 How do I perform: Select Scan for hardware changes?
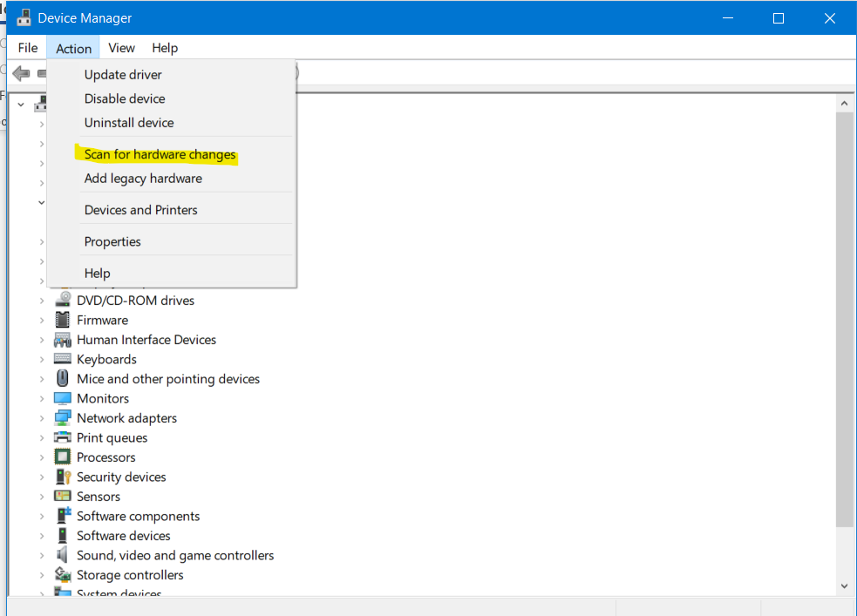point(172,154)
